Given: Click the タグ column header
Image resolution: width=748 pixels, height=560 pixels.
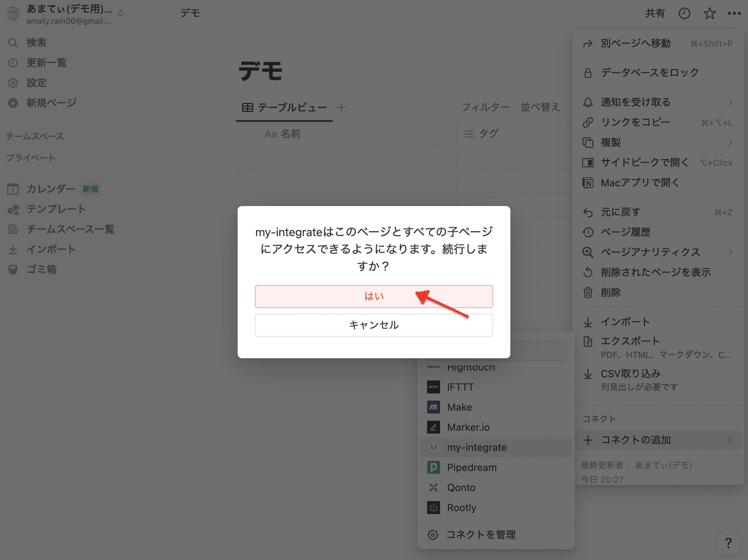Looking at the screenshot, I should click(x=514, y=134).
